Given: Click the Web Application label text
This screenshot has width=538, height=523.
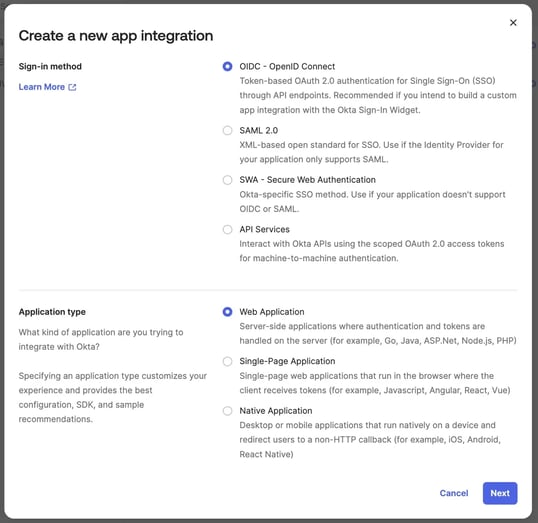Looking at the screenshot, I should pyautogui.click(x=272, y=312).
